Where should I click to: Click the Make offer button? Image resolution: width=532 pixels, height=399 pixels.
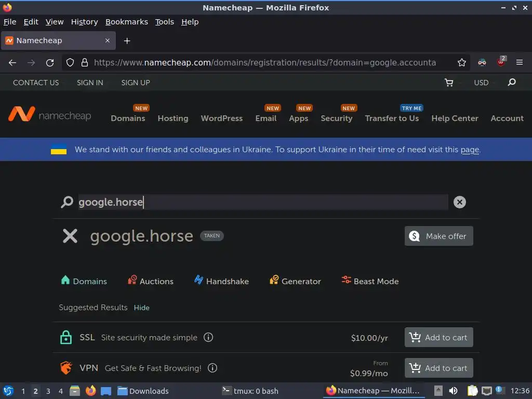click(x=438, y=236)
